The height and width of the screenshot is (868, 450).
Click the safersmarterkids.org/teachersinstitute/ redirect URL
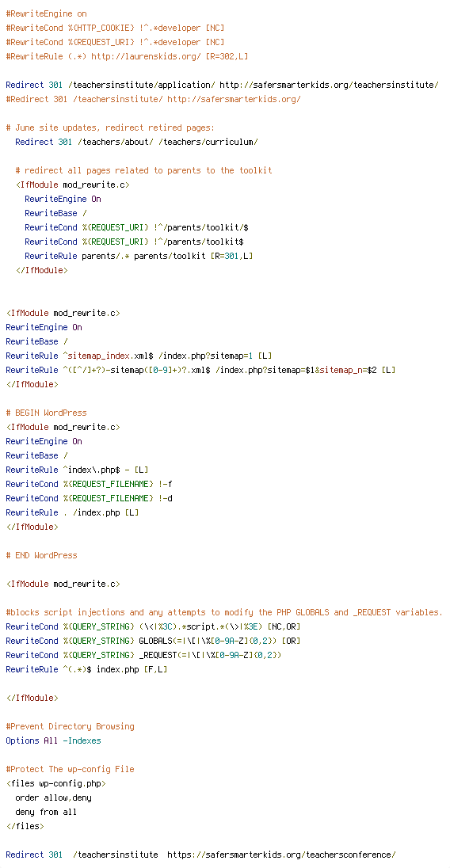(x=330, y=86)
